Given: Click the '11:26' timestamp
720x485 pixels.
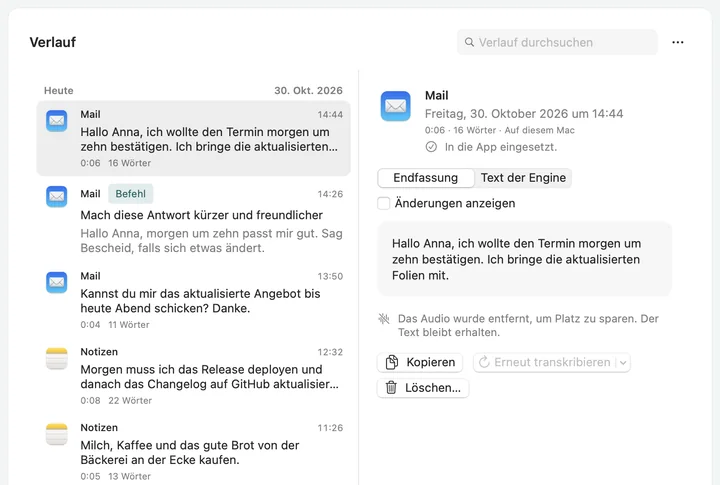Looking at the screenshot, I should [x=330, y=428].
